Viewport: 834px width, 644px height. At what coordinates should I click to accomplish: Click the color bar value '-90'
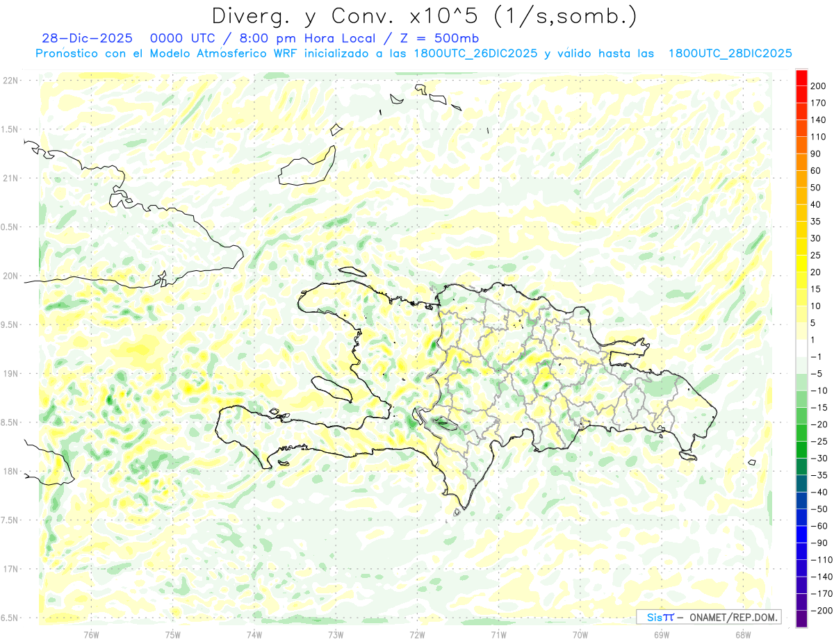pos(820,543)
